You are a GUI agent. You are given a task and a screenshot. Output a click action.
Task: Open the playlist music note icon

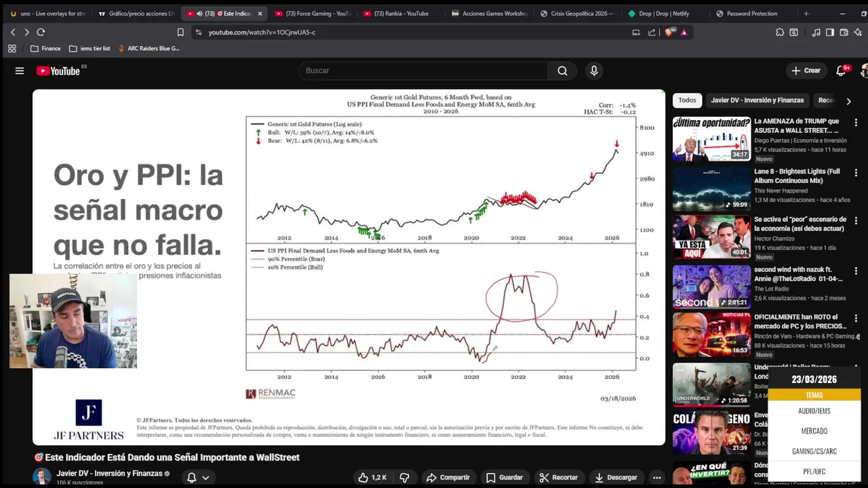pos(816,32)
